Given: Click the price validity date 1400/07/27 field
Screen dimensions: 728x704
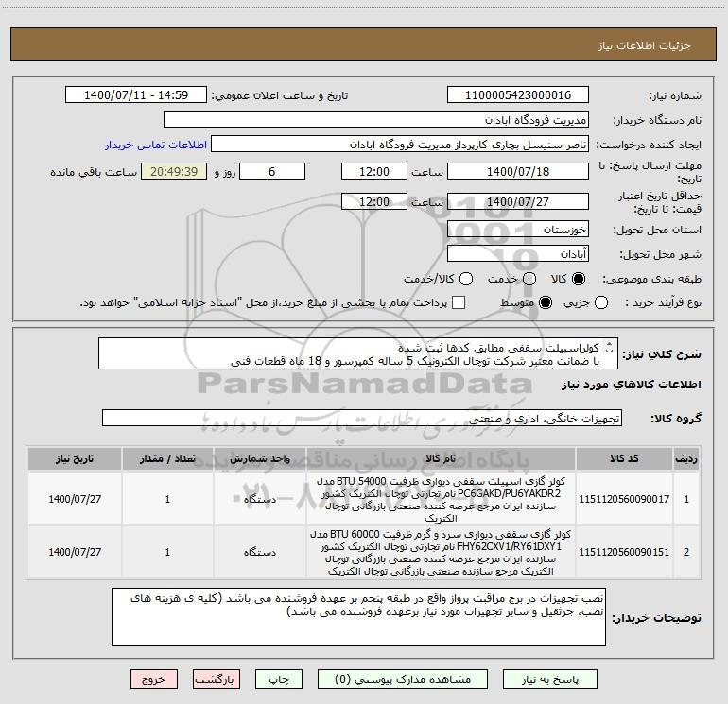Looking at the screenshot, I should tap(518, 201).
